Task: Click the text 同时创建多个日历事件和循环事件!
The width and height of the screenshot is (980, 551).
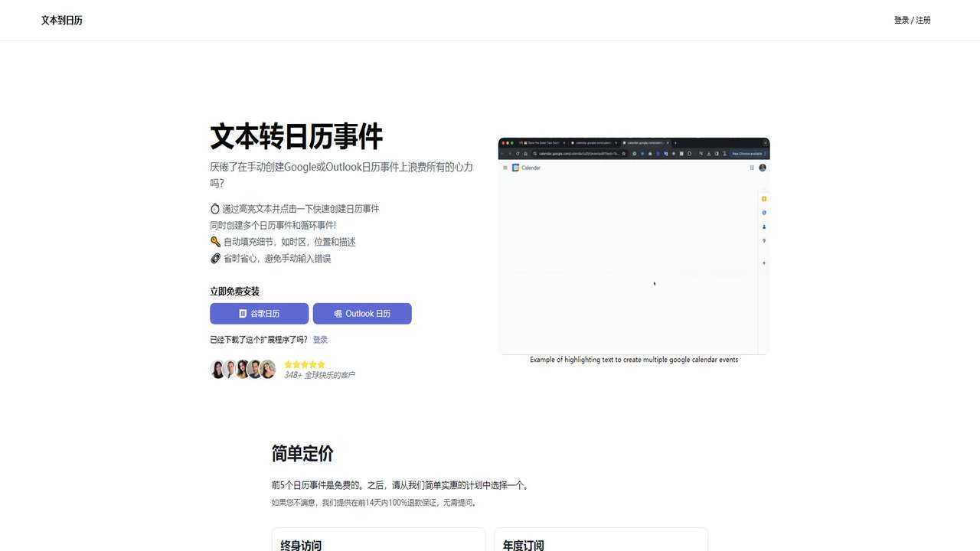Action: pos(273,225)
